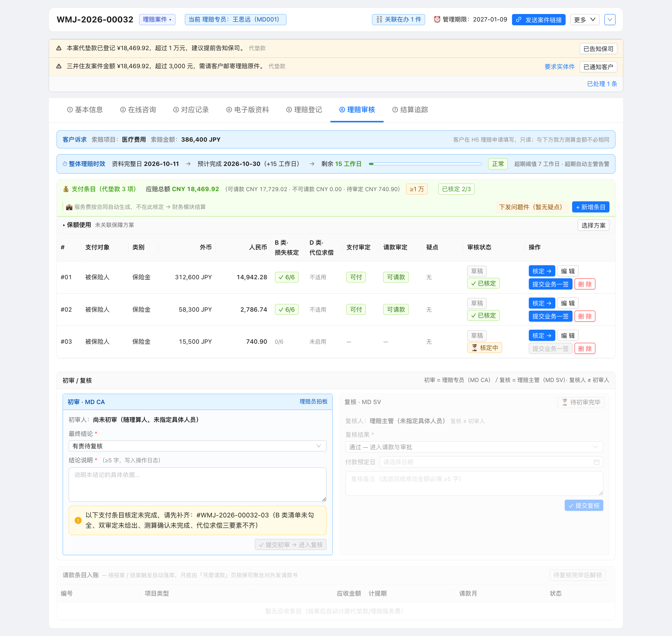Image resolution: width=672 pixels, height=636 pixels.
Task: Click the link icon in 发送案件链接 button
Action: [x=519, y=20]
